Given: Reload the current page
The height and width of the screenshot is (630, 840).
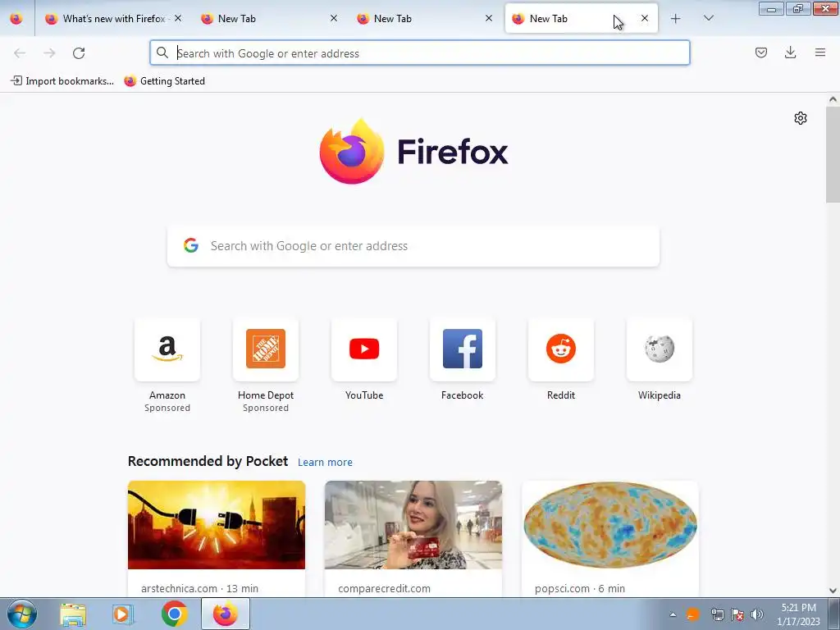Looking at the screenshot, I should pyautogui.click(x=79, y=53).
